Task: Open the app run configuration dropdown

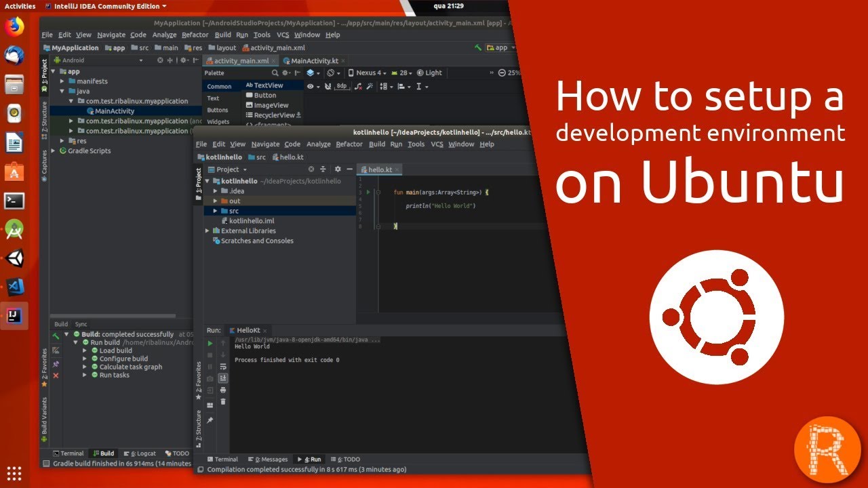Action: [500, 48]
